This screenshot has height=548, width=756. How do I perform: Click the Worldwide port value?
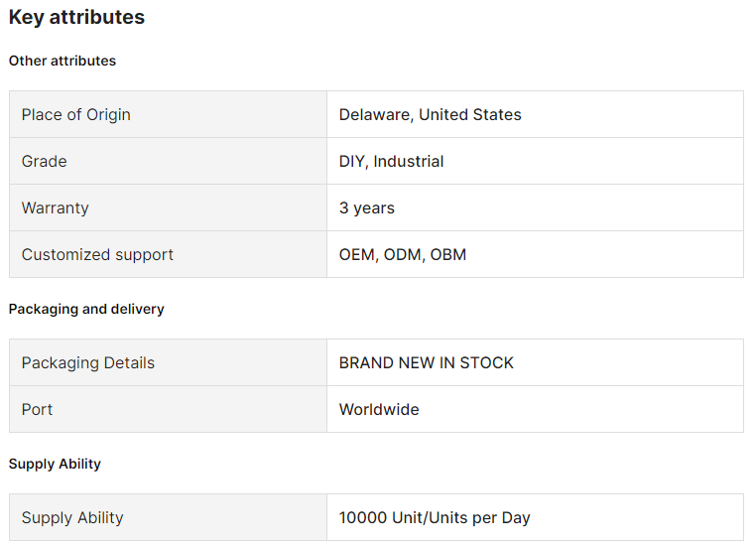379,409
